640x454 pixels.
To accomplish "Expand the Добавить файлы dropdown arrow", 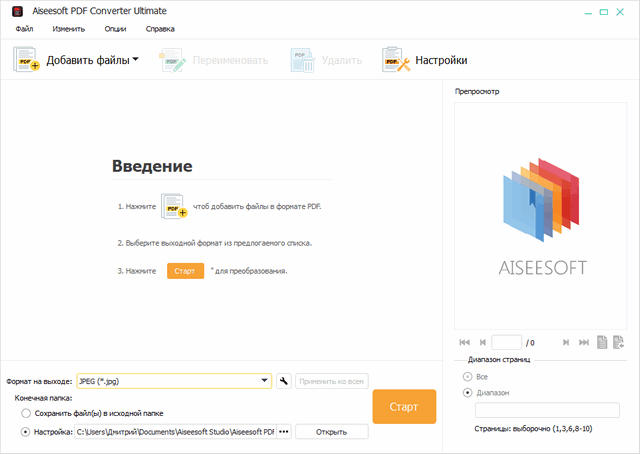I will (135, 60).
